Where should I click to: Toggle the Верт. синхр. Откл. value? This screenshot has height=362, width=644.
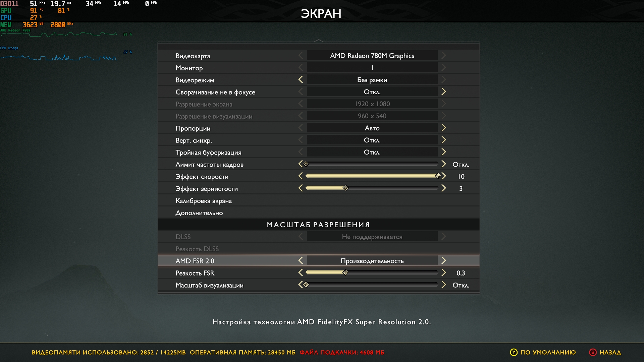(x=372, y=140)
